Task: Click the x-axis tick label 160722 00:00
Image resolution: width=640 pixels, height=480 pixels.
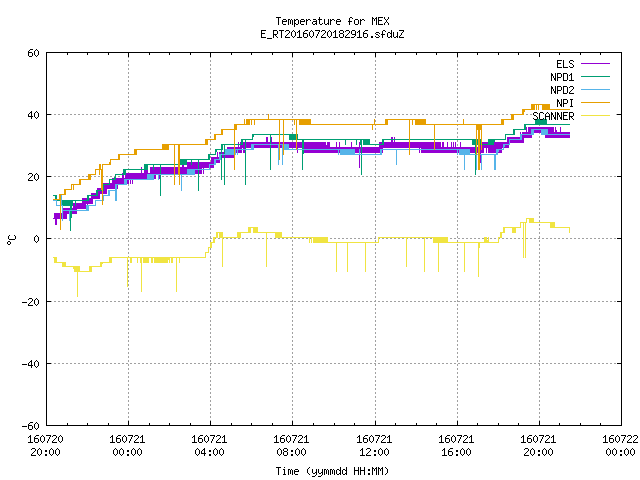Action: coord(620,446)
